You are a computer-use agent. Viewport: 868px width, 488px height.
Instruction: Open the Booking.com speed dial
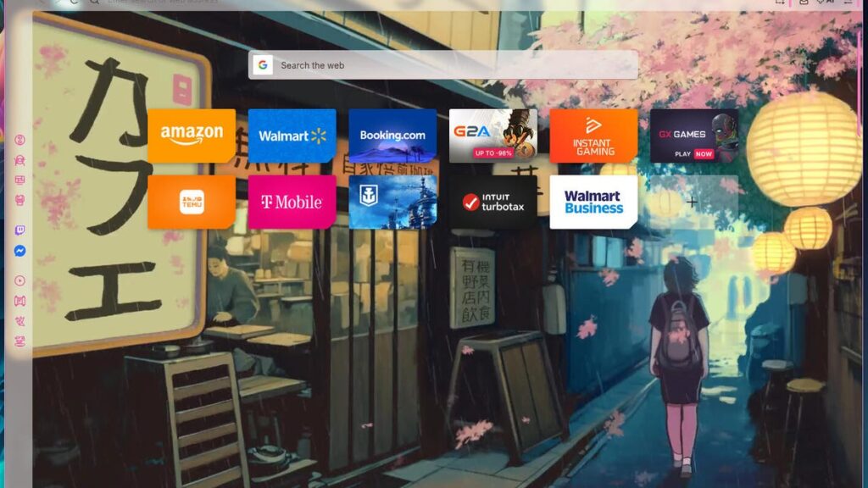click(392, 135)
